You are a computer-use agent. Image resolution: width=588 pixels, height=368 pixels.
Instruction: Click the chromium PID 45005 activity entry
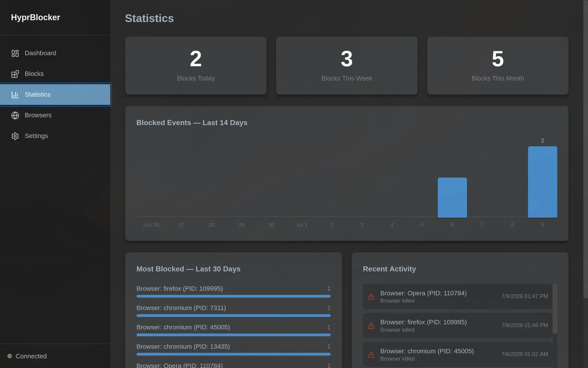click(458, 355)
